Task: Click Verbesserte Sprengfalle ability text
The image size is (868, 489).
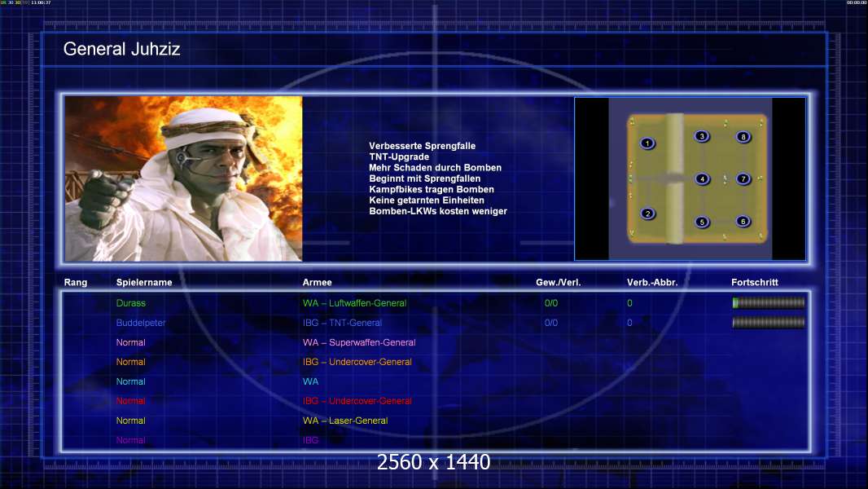Action: tap(423, 146)
